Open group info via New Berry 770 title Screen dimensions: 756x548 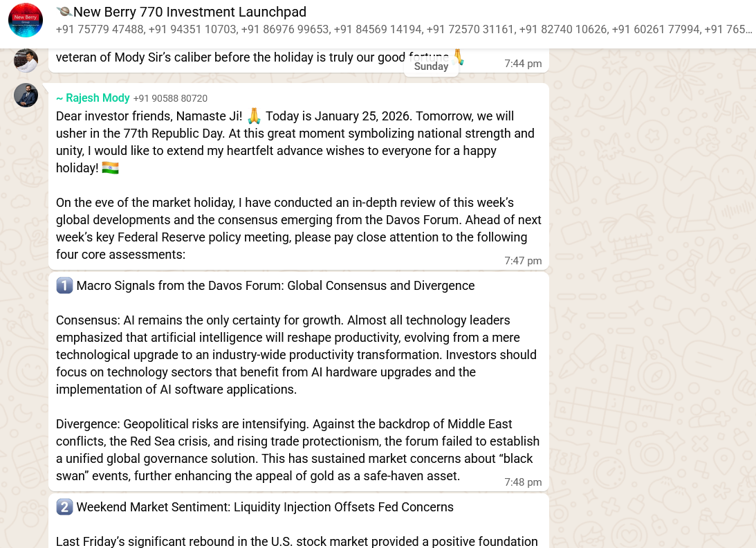[190, 12]
